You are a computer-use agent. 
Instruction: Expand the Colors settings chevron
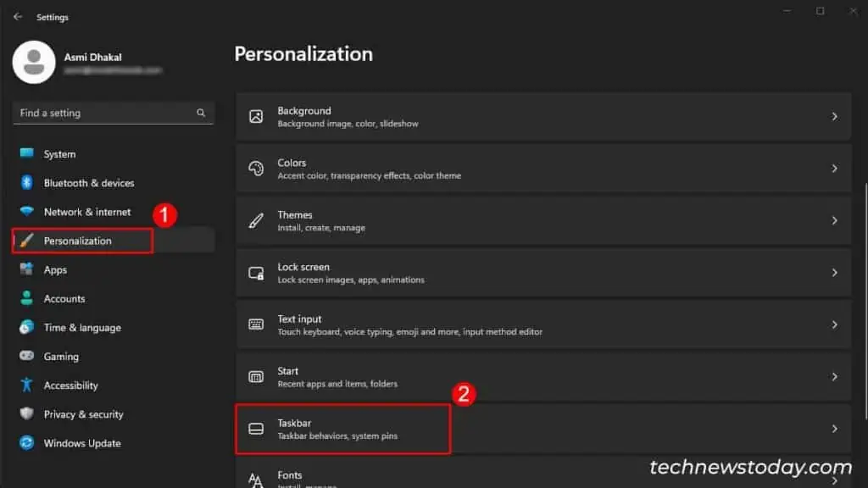point(834,169)
